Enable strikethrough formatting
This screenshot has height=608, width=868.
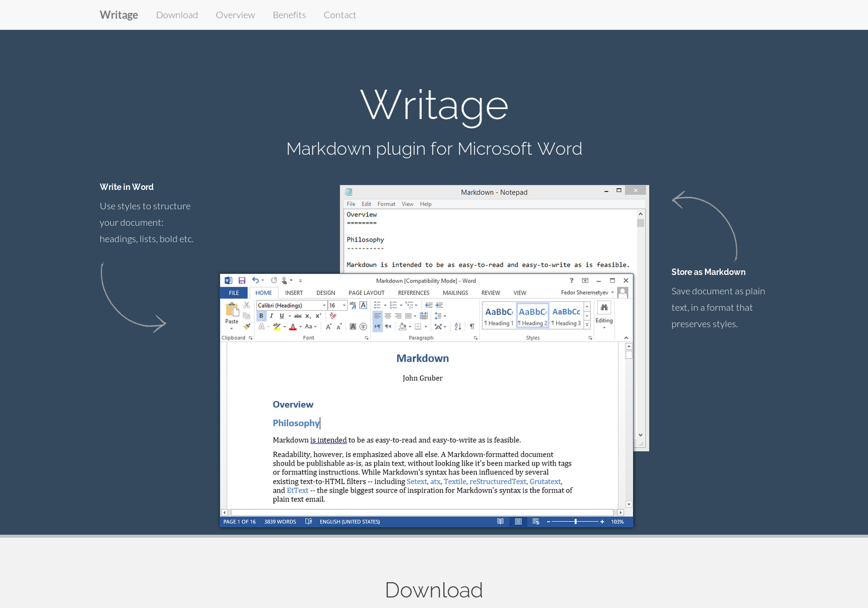(297, 316)
